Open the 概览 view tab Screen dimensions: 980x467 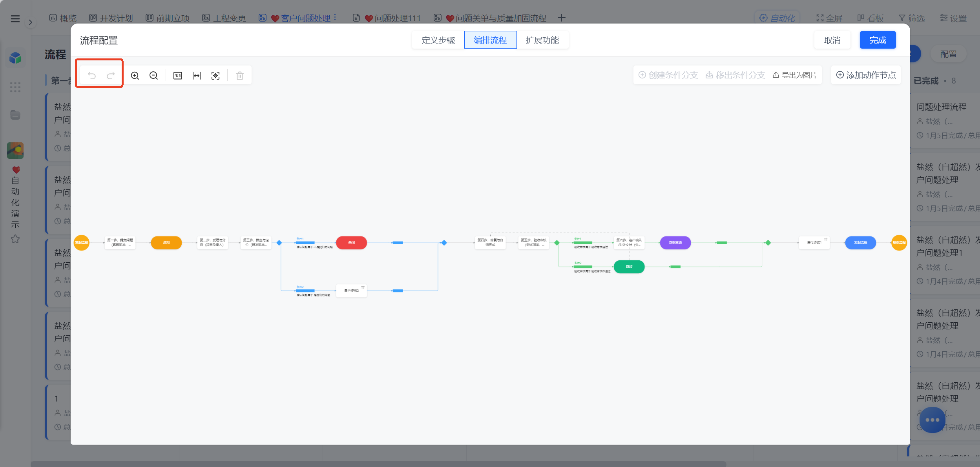[x=63, y=18]
